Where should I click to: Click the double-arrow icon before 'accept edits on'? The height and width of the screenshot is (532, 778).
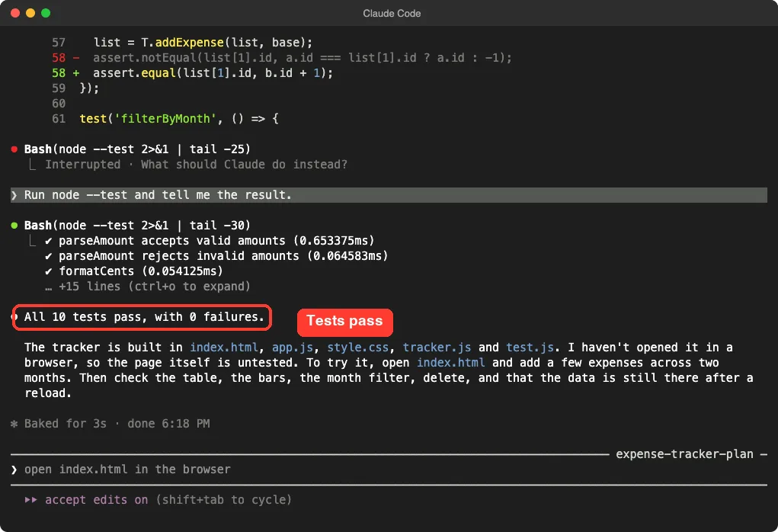coord(30,500)
